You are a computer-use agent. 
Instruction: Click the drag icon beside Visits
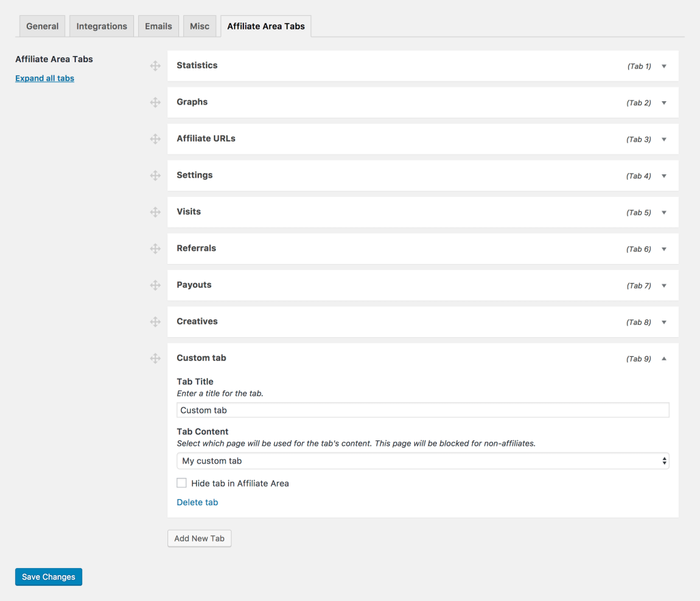click(x=155, y=212)
